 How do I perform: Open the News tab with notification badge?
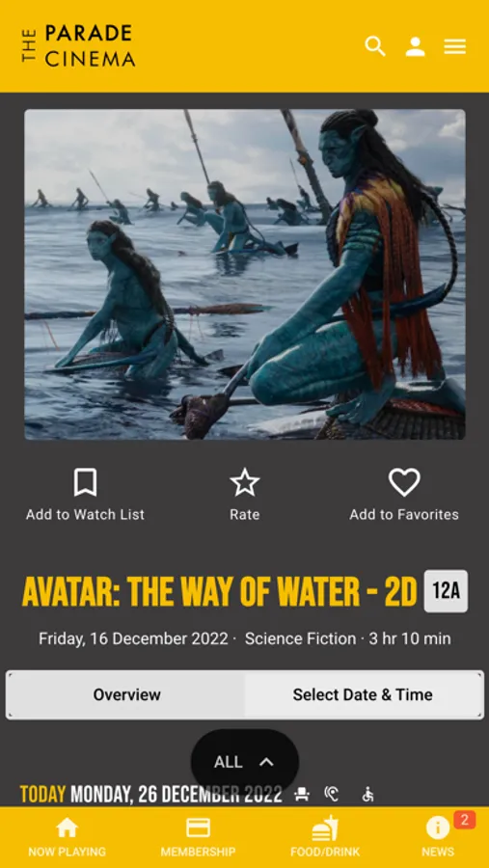point(438,837)
